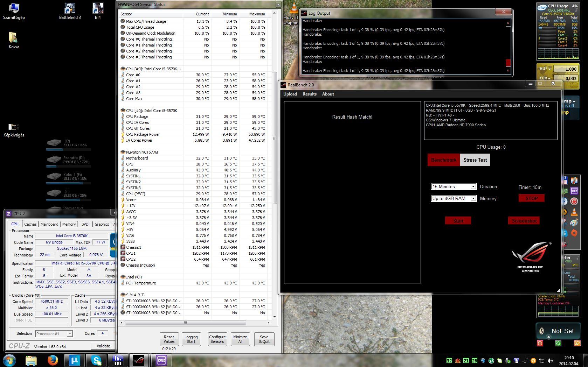Click Reset Values in HWiNFO64
Viewport: 588px width, 367px height.
(x=169, y=339)
